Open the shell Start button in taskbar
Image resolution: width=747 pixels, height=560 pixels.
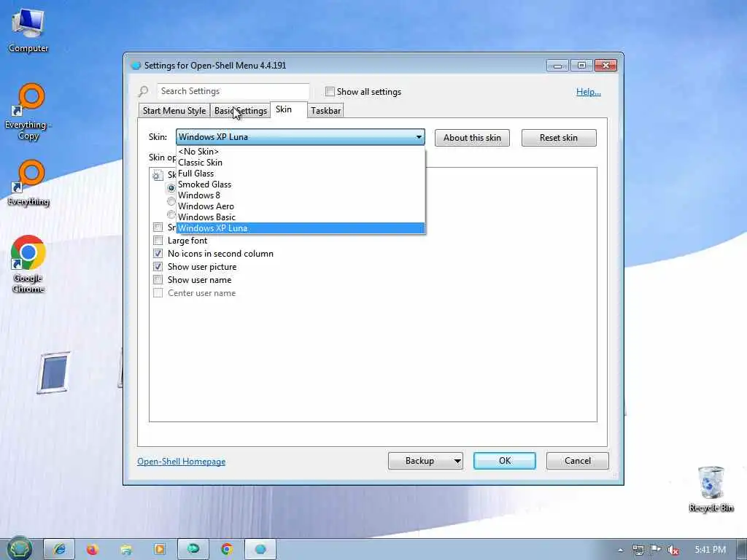pos(20,549)
